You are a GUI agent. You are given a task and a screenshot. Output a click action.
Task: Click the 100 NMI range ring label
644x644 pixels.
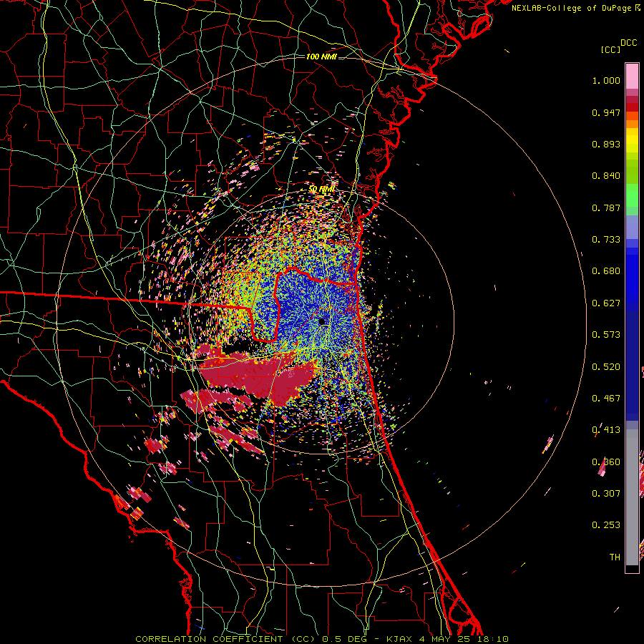(x=321, y=57)
